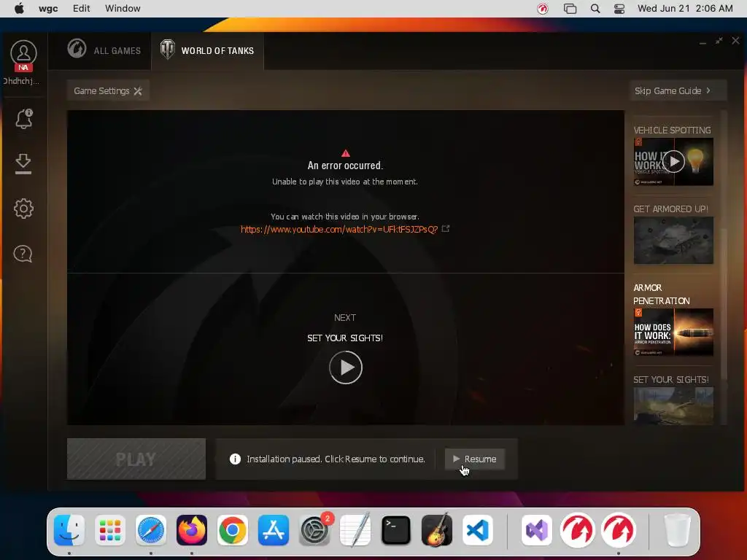747x560 pixels.
Task: Open first Wargaming Game Center Dock icon
Action: pos(578,530)
